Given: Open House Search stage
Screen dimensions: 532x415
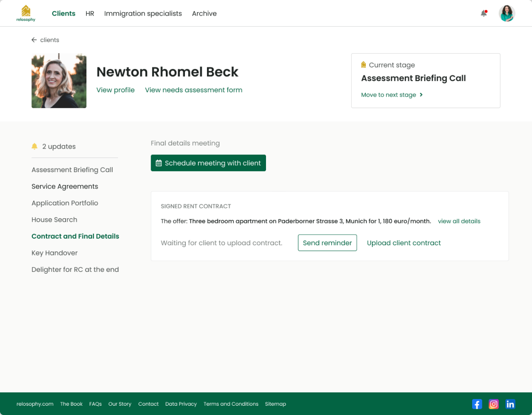Looking at the screenshot, I should tap(54, 219).
